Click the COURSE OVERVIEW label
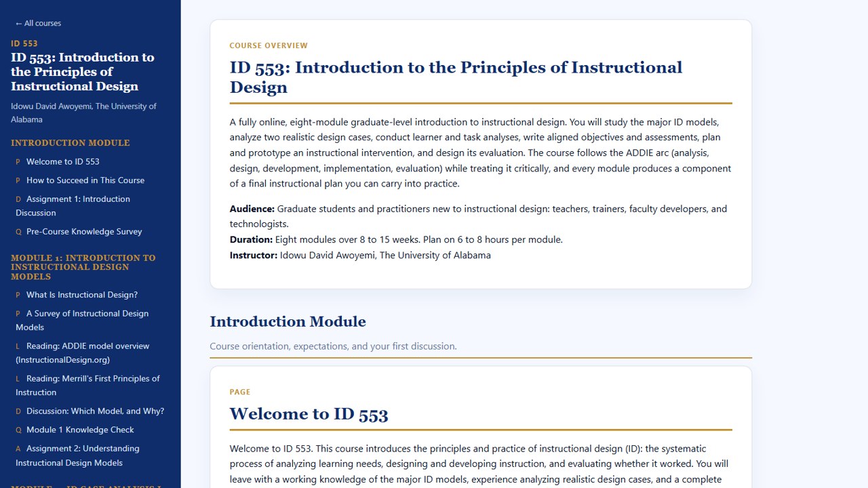 tap(269, 45)
